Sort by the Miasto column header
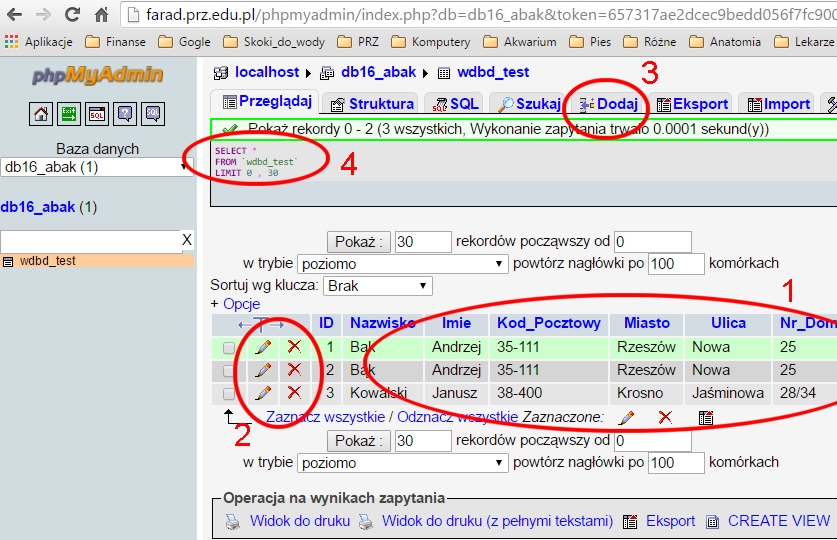The height and width of the screenshot is (540, 837). 647,323
